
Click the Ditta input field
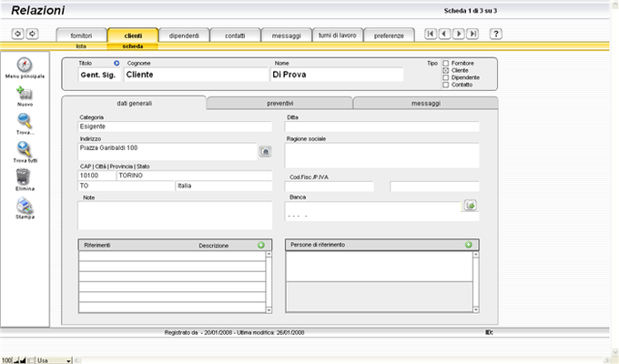click(x=381, y=126)
